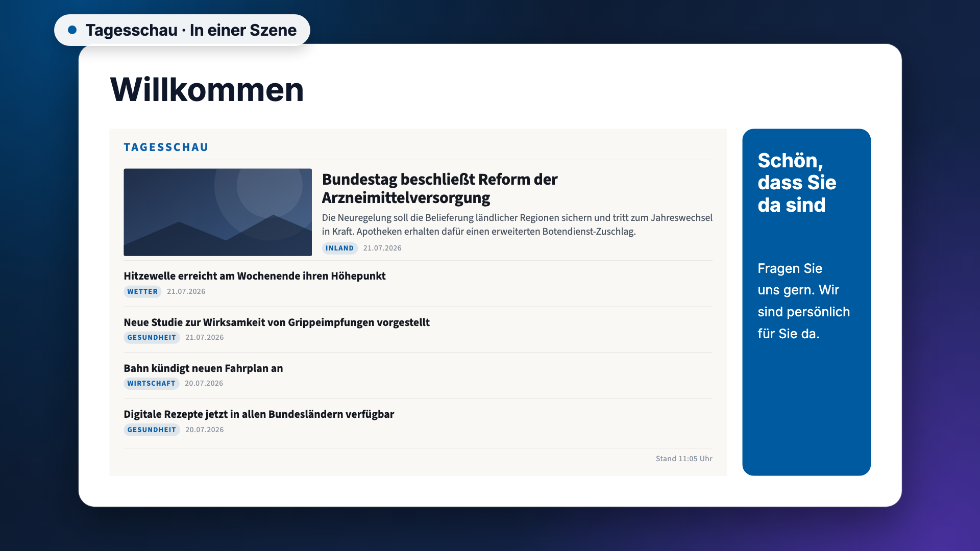Screen dimensions: 980x551
Task: Open the Hitzewelle Höhepunkt article
Action: 254,276
